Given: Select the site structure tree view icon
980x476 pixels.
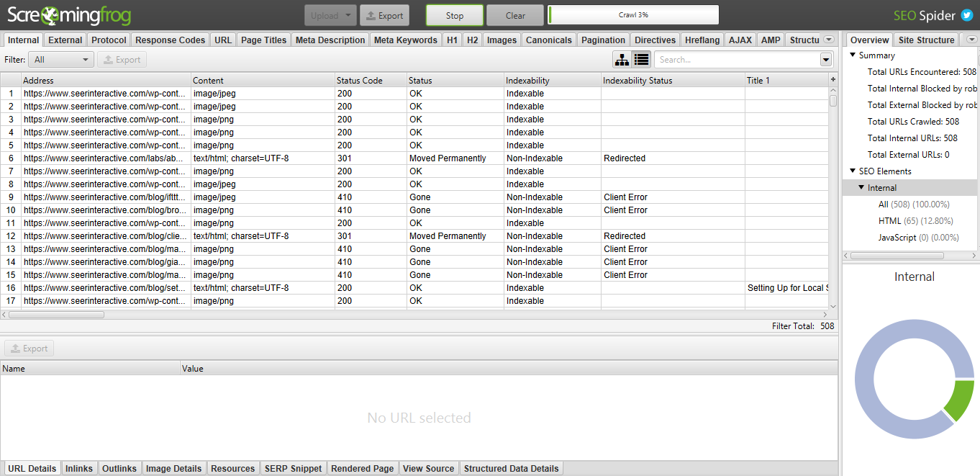Looking at the screenshot, I should [622, 60].
